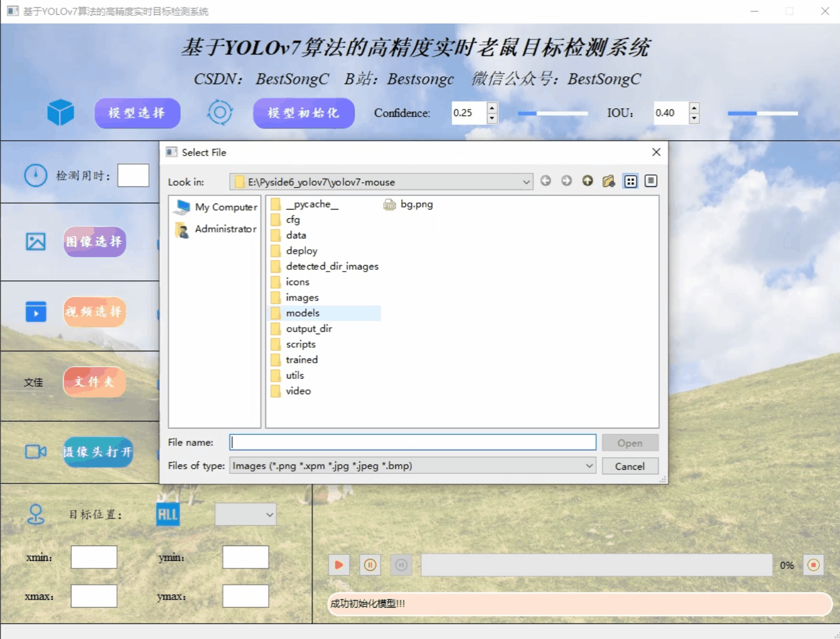Image resolution: width=840 pixels, height=639 pixels.
Task: Select the models folder
Action: click(x=325, y=313)
